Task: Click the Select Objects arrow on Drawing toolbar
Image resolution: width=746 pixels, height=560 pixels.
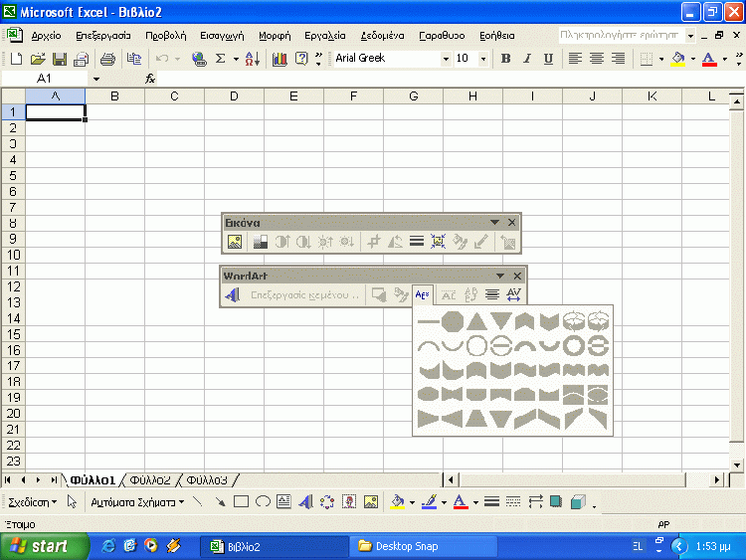Action: (x=72, y=501)
